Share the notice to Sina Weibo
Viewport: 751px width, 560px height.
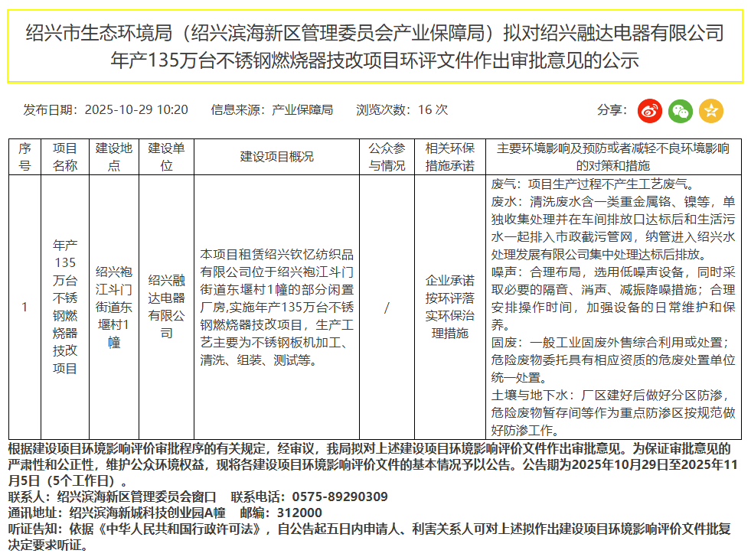[650, 111]
